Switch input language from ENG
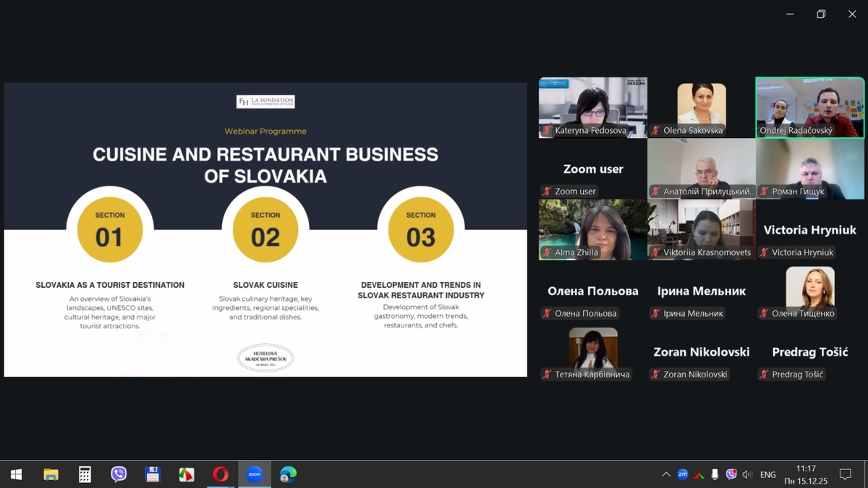This screenshot has width=868, height=488. pos(768,474)
